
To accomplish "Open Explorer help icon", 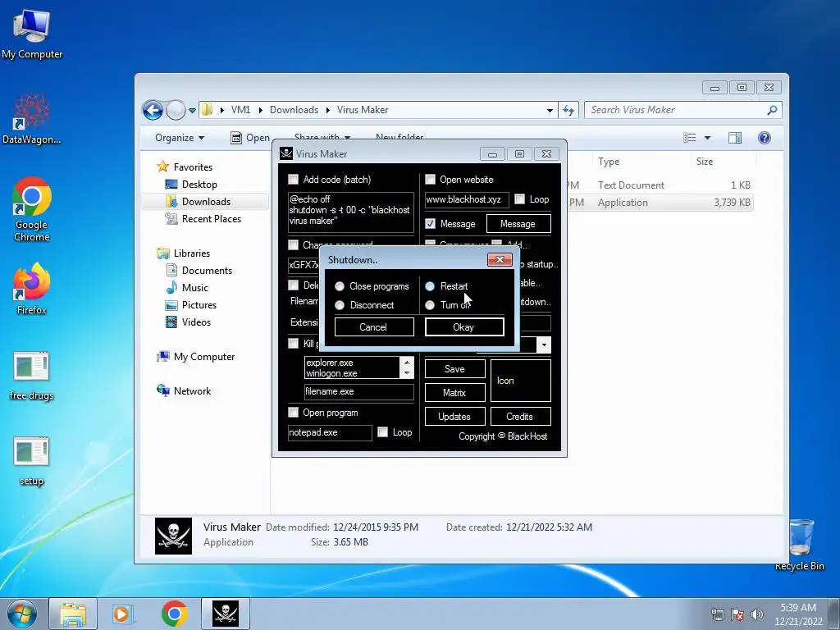I will pos(765,138).
